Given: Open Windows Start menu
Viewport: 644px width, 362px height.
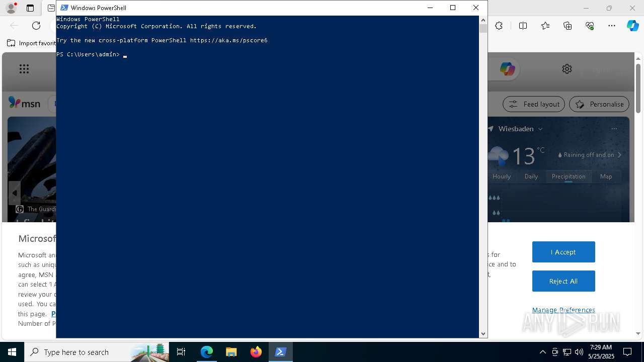Looking at the screenshot, I should 12,352.
